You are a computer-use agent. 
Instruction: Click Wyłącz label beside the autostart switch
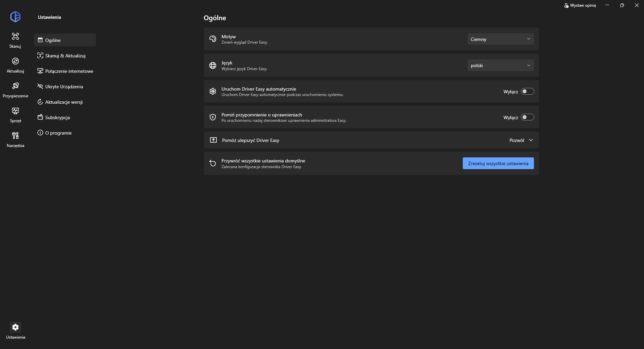tap(511, 92)
